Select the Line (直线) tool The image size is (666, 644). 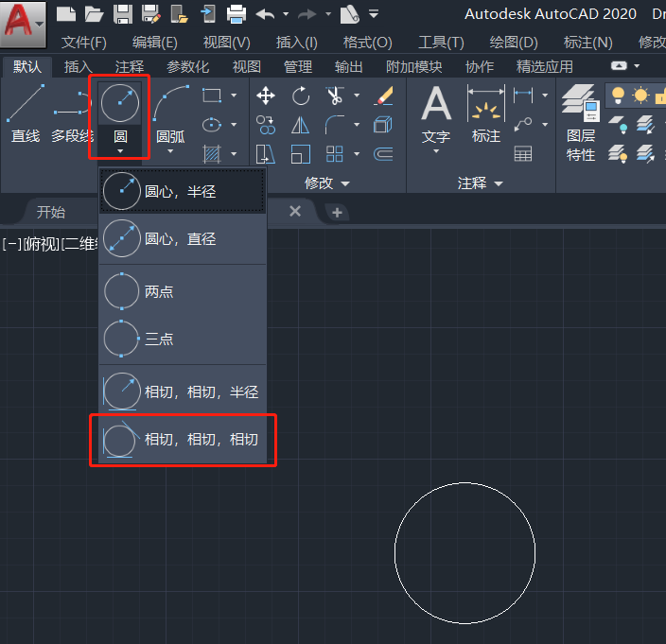(25, 113)
